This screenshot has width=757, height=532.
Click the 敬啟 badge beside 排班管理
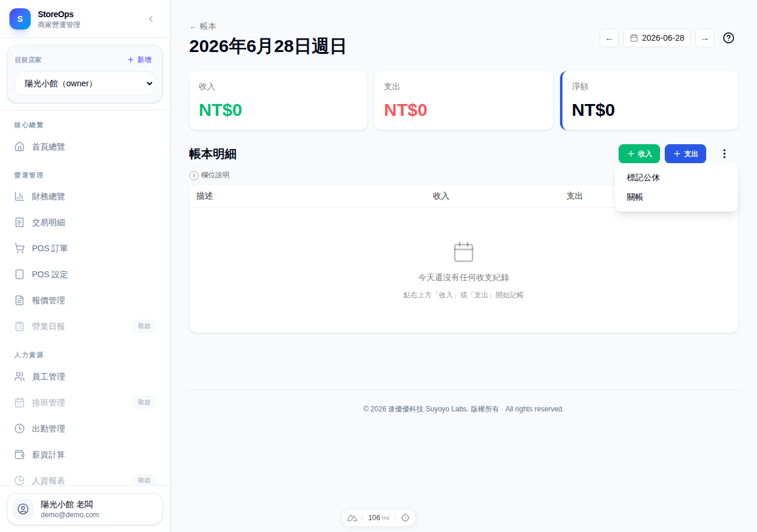coord(144,403)
